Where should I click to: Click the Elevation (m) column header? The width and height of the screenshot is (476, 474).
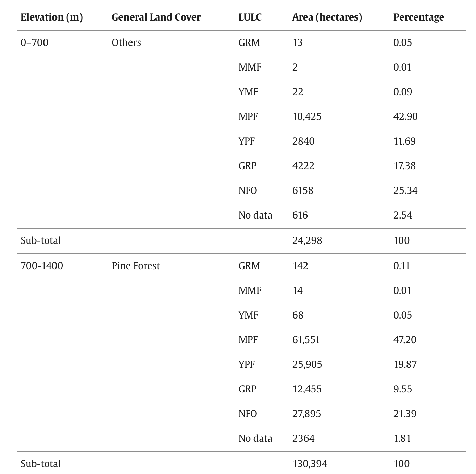pos(52,17)
